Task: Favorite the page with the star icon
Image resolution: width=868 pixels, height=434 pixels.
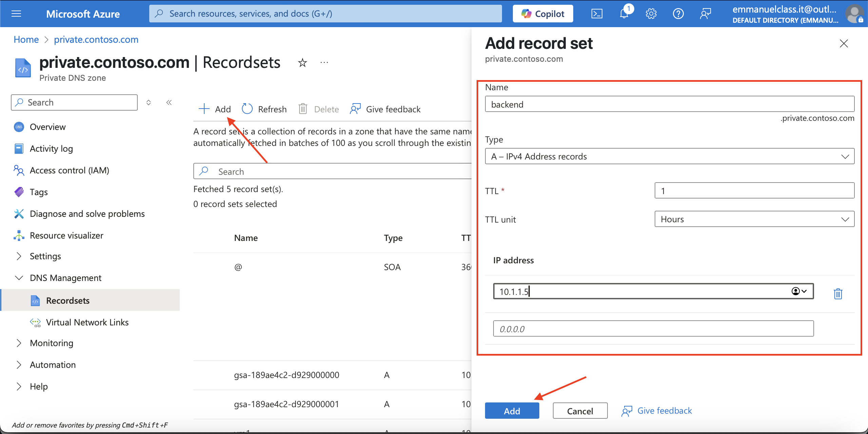Action: (x=302, y=63)
